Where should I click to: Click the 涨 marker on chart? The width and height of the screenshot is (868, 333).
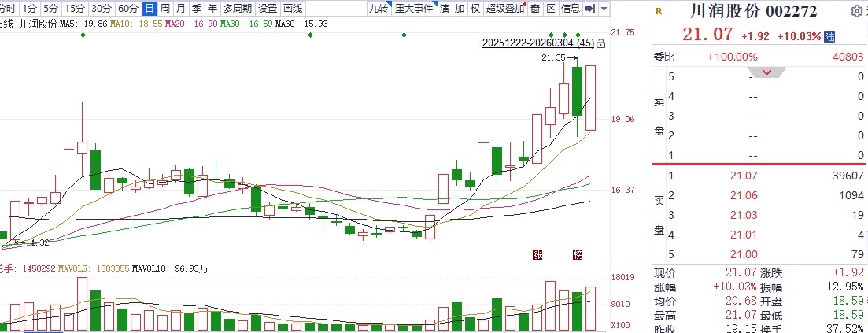click(538, 253)
